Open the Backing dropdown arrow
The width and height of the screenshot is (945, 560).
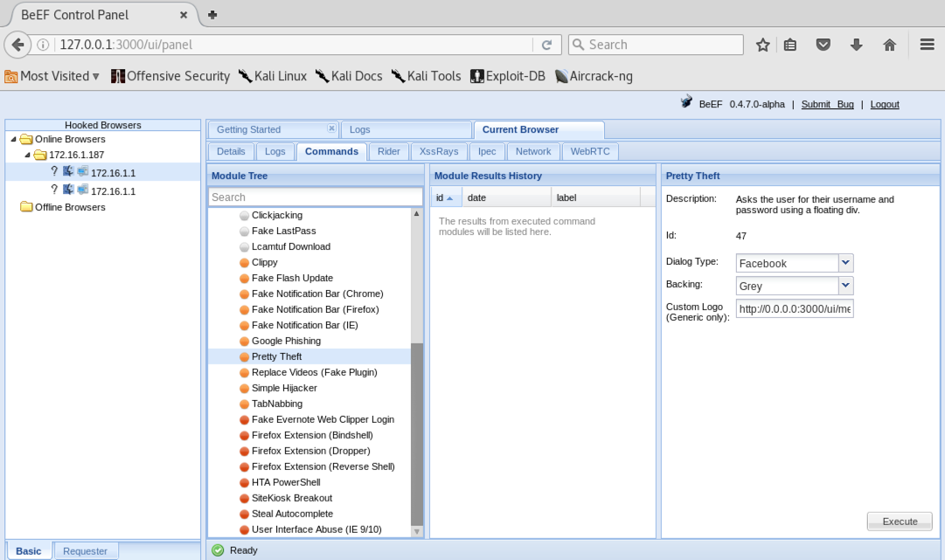pos(845,286)
